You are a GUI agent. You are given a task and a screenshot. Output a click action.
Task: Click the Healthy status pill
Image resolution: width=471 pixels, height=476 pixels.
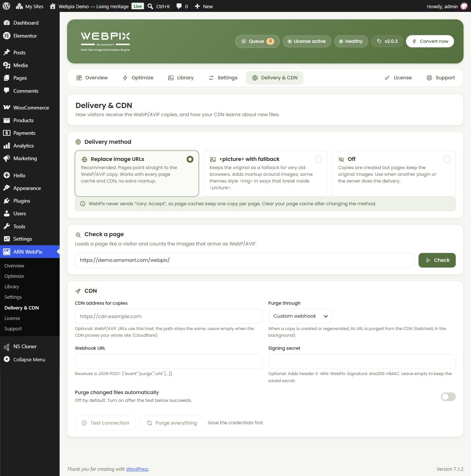[x=351, y=41]
